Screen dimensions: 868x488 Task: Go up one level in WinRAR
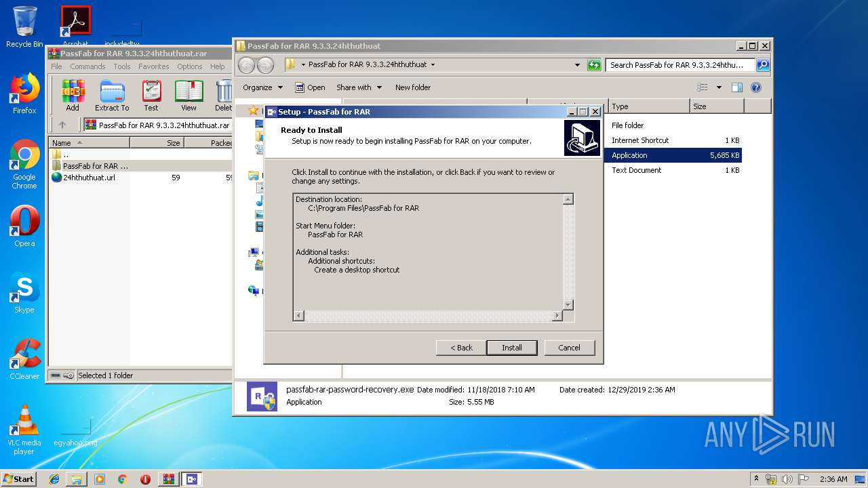[x=62, y=125]
